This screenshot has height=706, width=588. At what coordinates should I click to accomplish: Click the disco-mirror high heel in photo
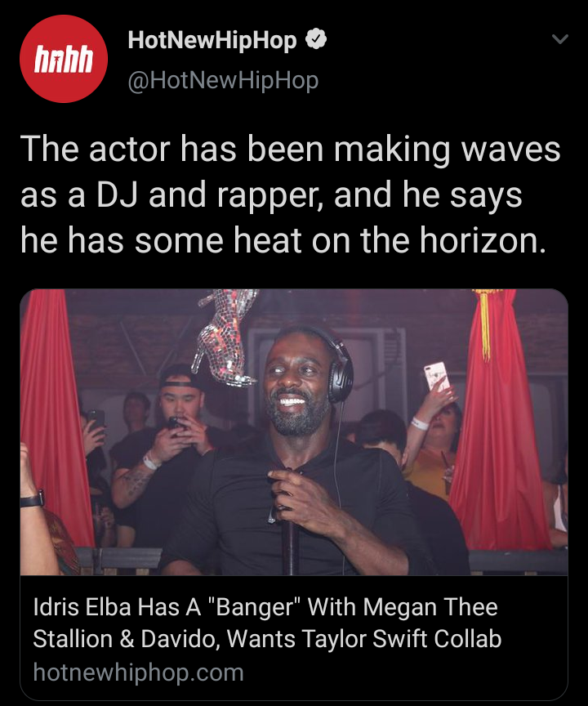pos(225,337)
